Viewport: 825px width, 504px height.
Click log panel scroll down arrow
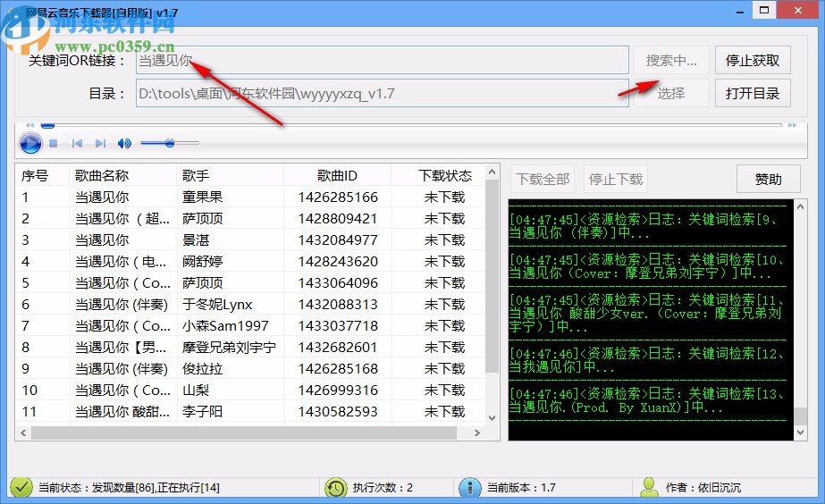click(800, 433)
